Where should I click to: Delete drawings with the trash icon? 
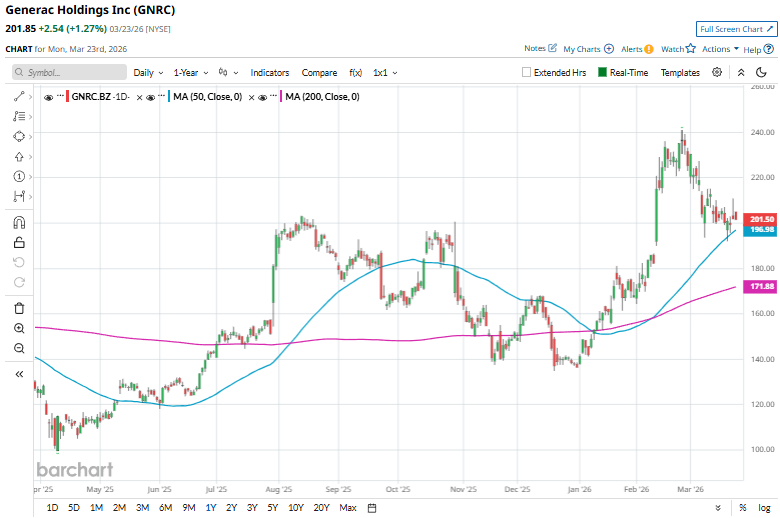click(19, 308)
